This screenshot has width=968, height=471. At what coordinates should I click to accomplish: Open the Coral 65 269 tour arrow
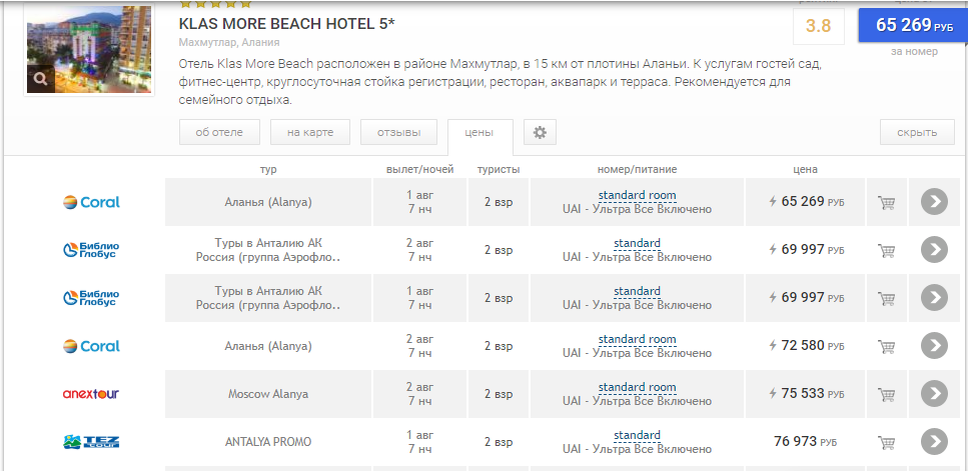934,202
